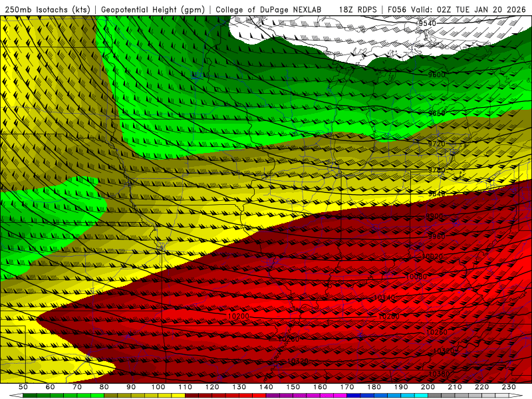Click the 130 knot colorbar label
Screen dimensions: 532x399
(x=239, y=387)
